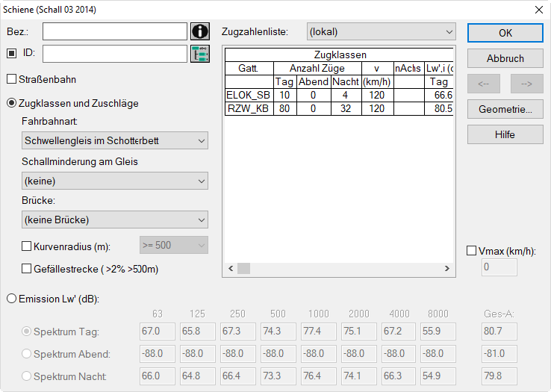Click Tag count 80 for RZW_KB
Screen dimensions: 551x392
point(285,108)
